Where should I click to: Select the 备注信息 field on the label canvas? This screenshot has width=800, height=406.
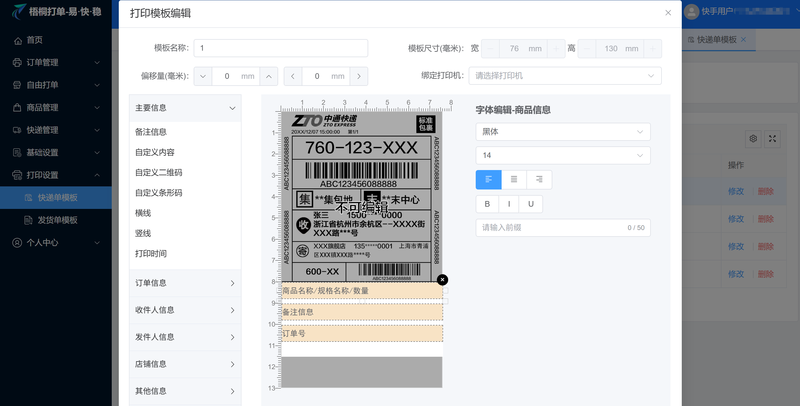pyautogui.click(x=362, y=312)
